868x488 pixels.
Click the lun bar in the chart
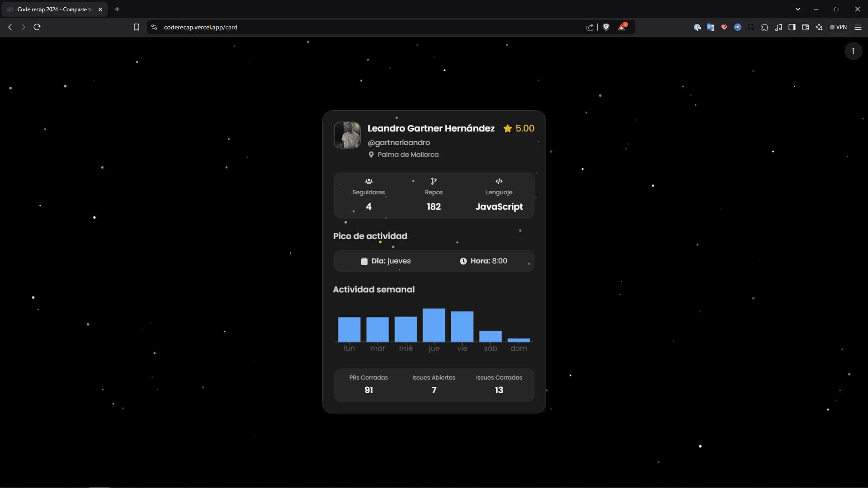point(349,329)
